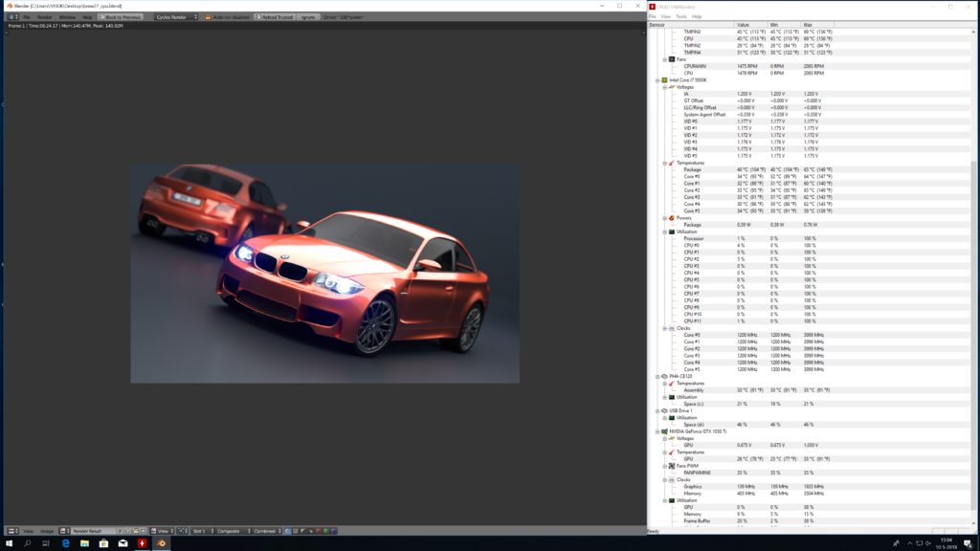
Task: Unlink the Render Result image with the X icon
Action: point(144,531)
